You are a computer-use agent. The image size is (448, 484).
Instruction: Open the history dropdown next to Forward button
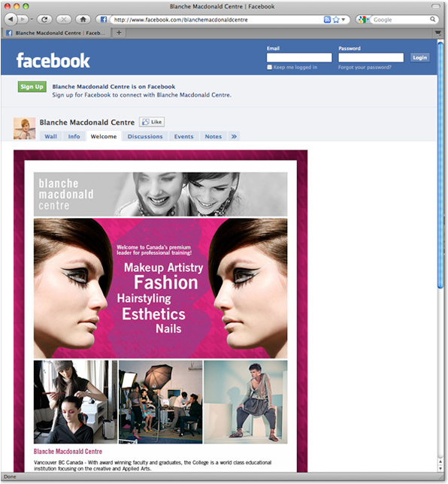coord(32,20)
